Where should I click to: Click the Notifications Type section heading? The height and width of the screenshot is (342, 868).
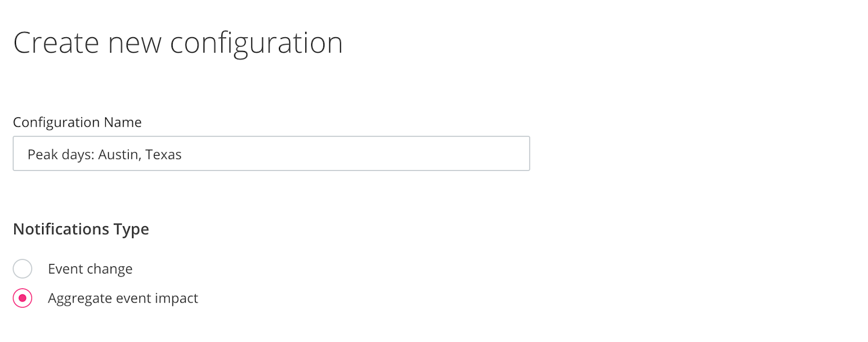81,229
